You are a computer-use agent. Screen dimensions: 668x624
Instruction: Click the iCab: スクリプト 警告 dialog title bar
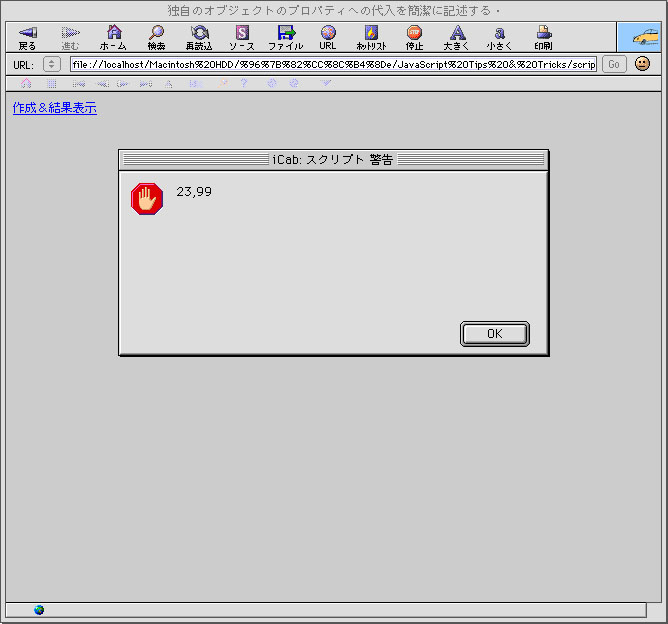click(x=334, y=159)
